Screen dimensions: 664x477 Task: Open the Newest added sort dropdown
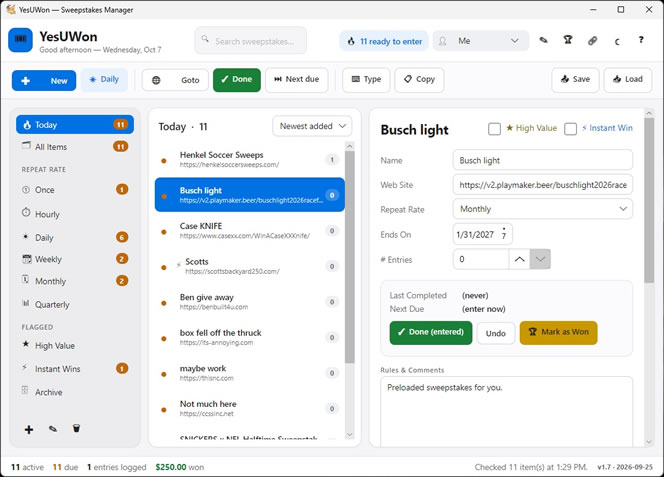tap(312, 126)
